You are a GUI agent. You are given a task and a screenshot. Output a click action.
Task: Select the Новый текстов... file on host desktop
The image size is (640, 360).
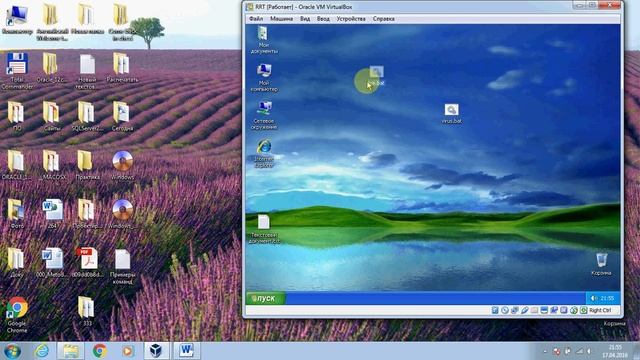point(87,71)
